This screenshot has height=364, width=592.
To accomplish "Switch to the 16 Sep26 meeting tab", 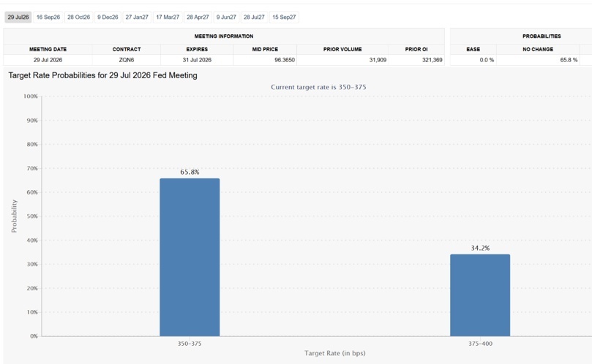I will pos(48,17).
